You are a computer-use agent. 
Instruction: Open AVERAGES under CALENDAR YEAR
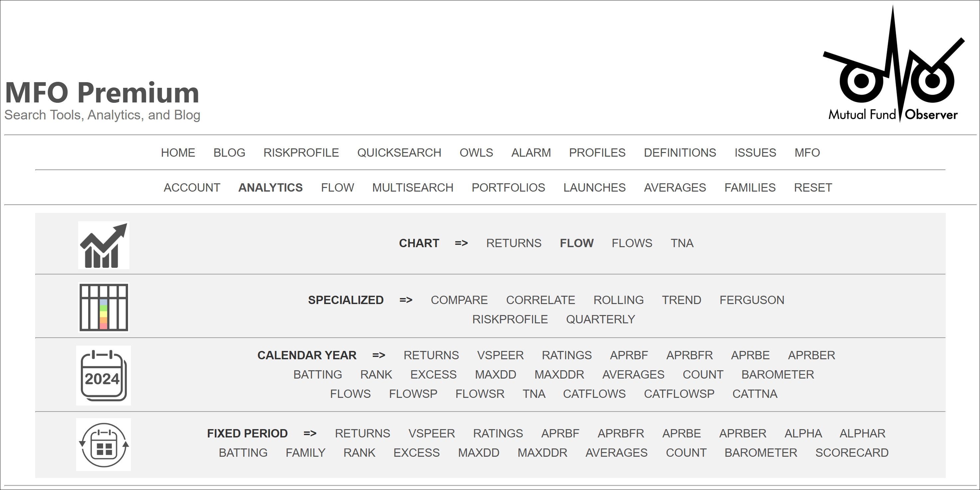(x=633, y=375)
